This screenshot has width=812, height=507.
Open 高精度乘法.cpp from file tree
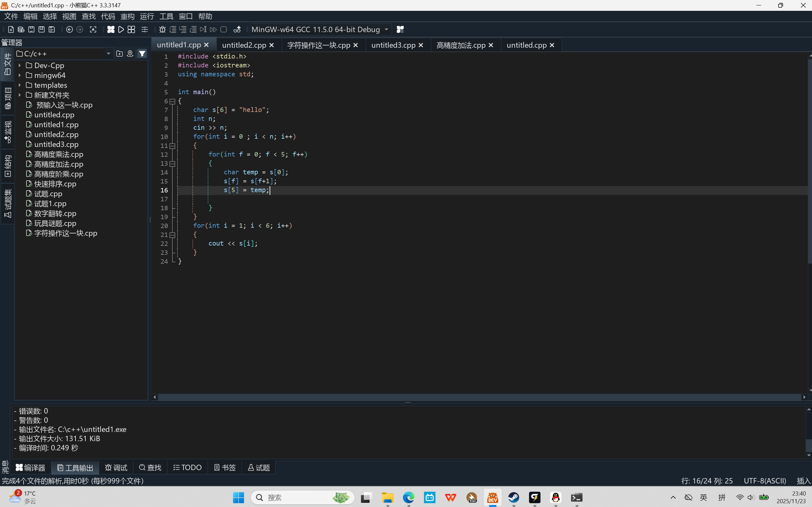(x=59, y=154)
